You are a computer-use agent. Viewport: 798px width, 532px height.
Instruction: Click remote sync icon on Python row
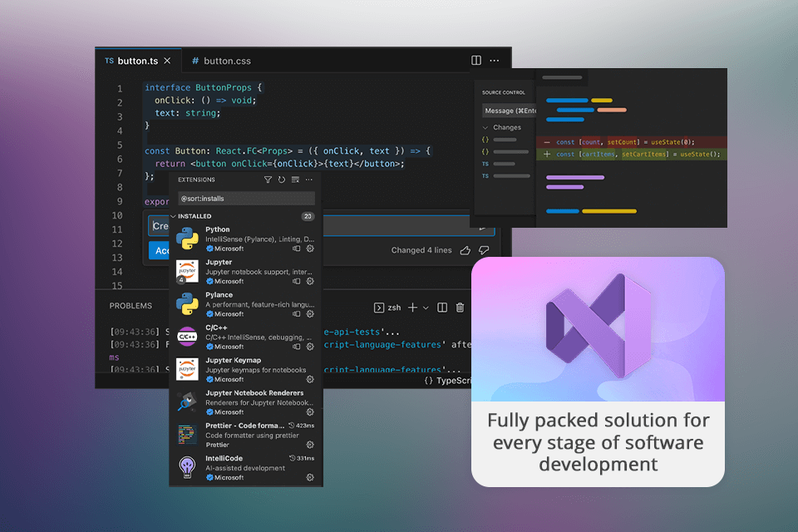(x=296, y=249)
